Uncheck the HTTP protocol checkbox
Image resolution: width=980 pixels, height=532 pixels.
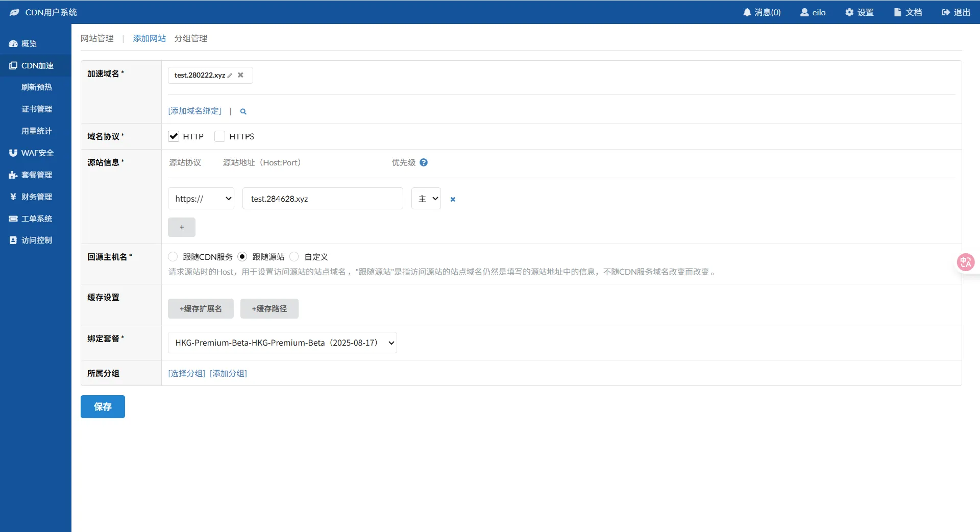point(174,136)
